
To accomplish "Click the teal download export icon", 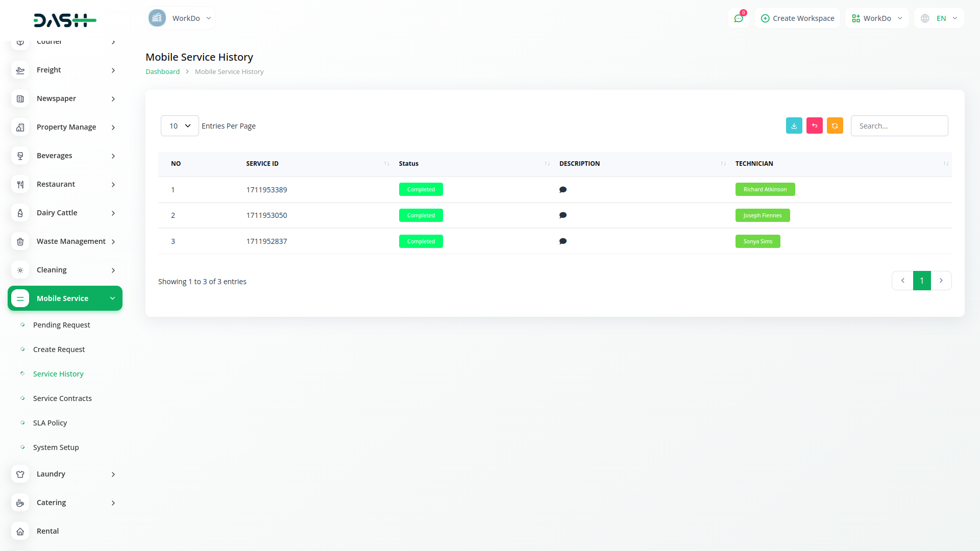I will (794, 126).
